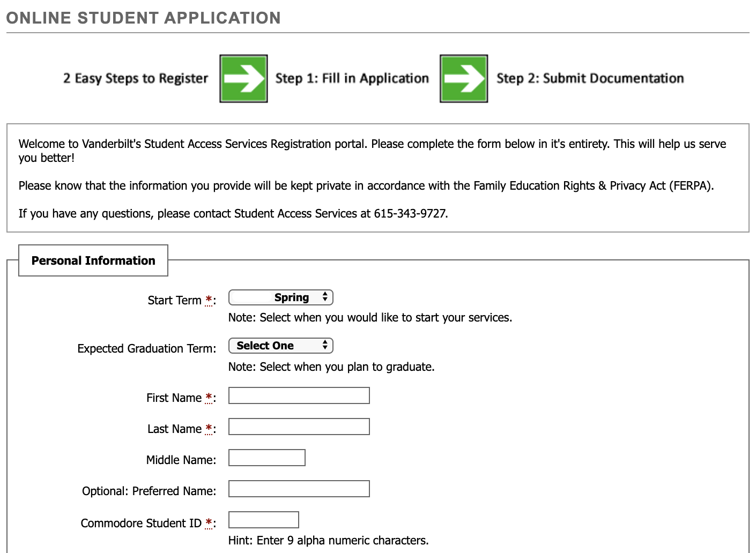Click the asterisk beside Commodore Student ID
The image size is (756, 553).
pyautogui.click(x=209, y=522)
